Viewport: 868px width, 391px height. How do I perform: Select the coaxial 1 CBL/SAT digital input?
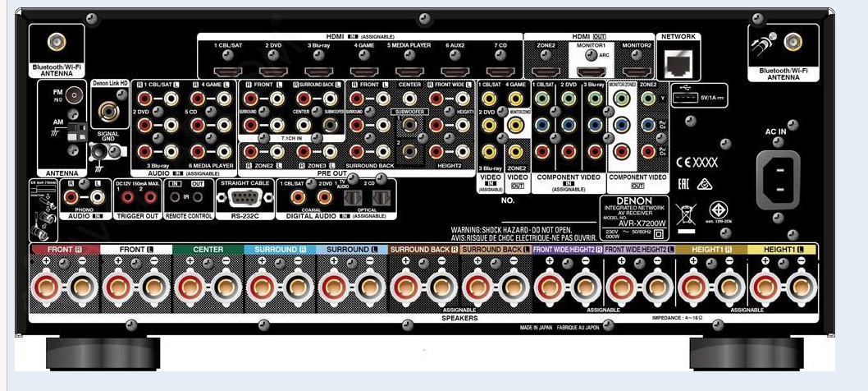tap(298, 196)
